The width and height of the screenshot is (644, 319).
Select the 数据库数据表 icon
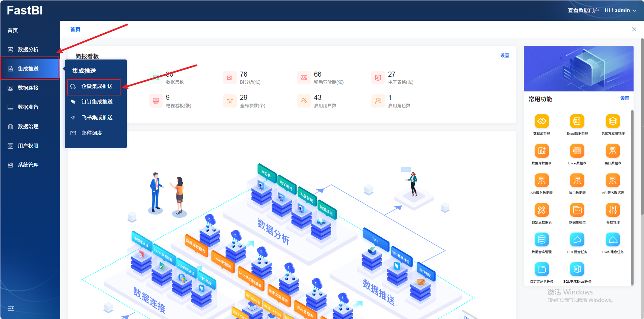pos(541,151)
